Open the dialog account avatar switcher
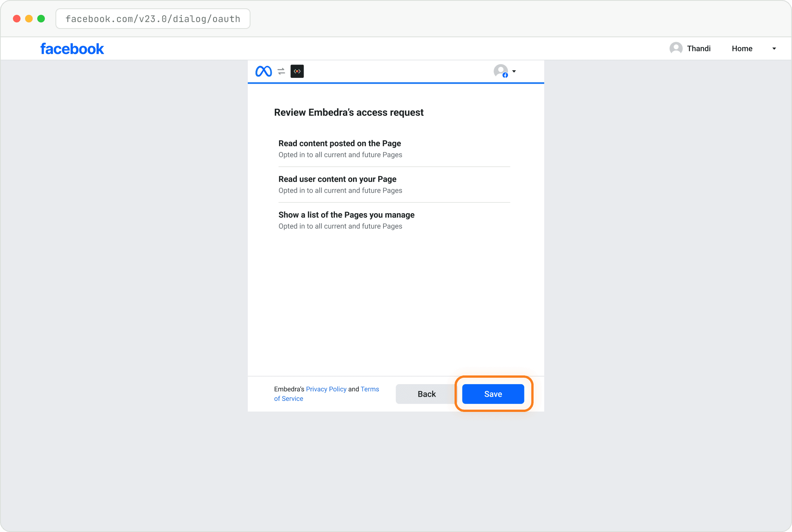The image size is (792, 532). tap(501, 71)
